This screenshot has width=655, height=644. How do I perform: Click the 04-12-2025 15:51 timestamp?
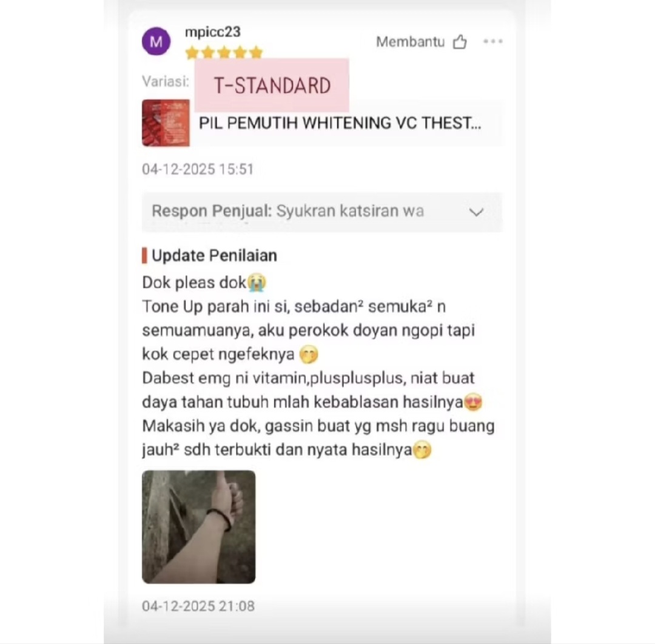[x=198, y=169]
